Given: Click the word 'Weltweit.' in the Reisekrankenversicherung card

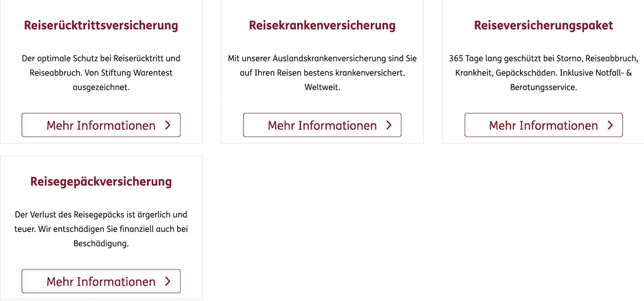Looking at the screenshot, I should (323, 87).
